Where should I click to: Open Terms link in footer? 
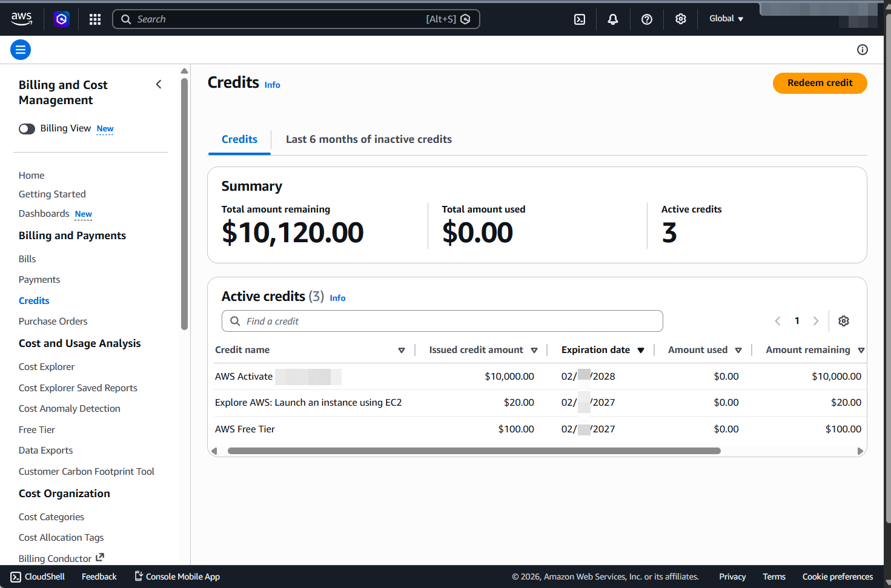774,576
